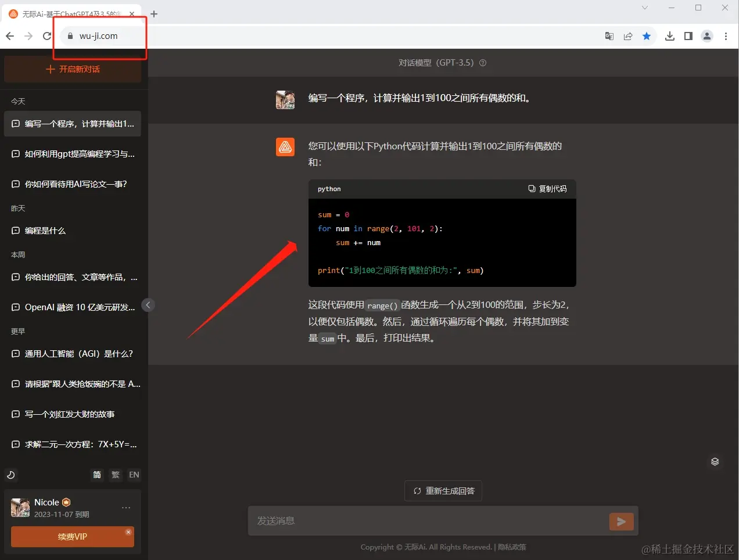Open conversation 请根据"跟人类抢饭碗的不是 A...
Screen dimensions: 739x560
click(x=73, y=384)
